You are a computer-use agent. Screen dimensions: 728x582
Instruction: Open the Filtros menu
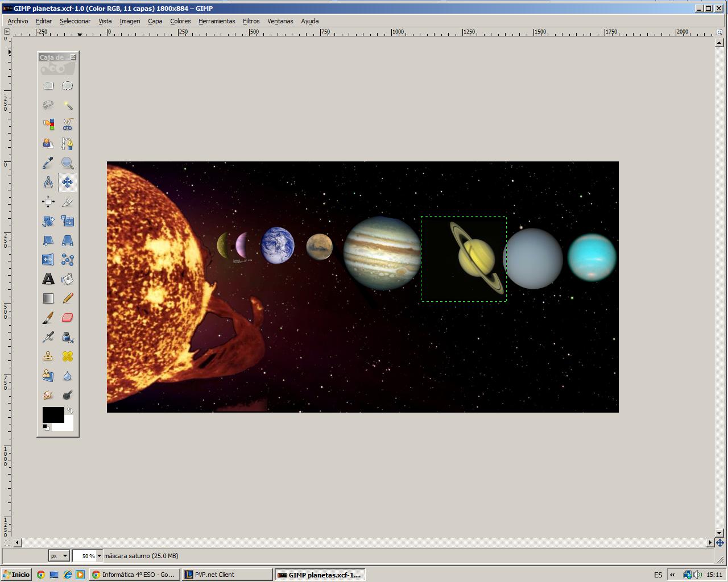coord(251,21)
